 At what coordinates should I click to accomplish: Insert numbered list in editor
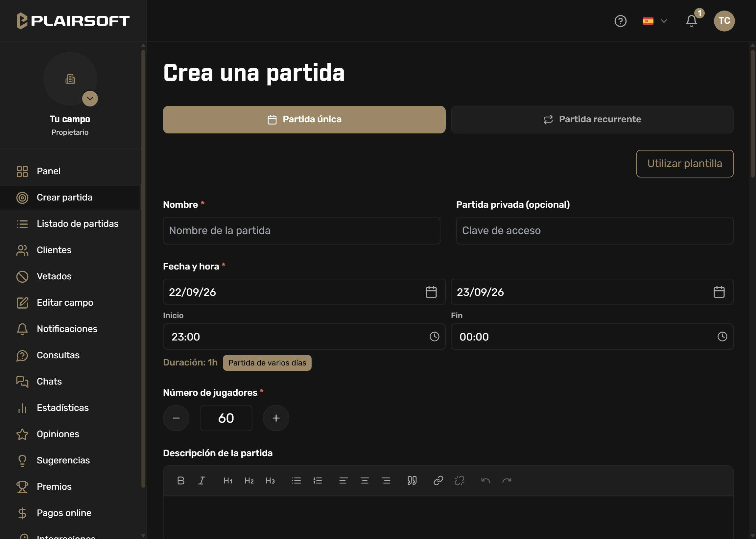pyautogui.click(x=318, y=480)
